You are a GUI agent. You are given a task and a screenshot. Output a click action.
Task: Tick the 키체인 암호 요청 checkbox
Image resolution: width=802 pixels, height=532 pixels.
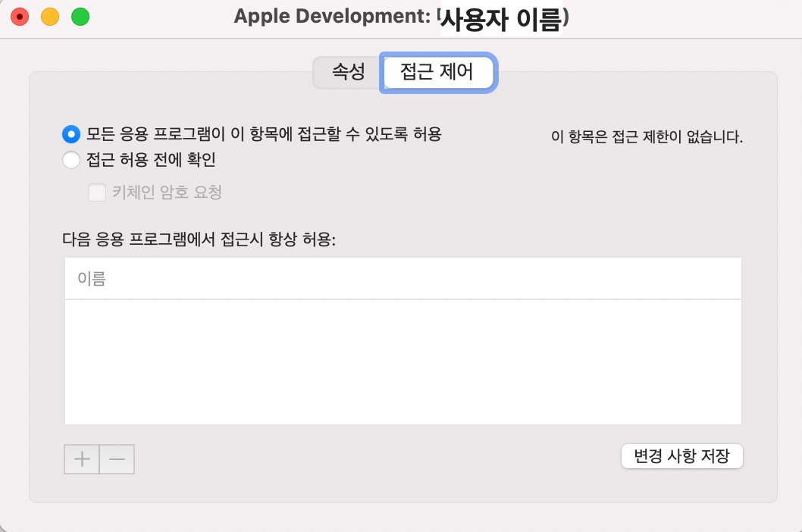click(x=97, y=192)
